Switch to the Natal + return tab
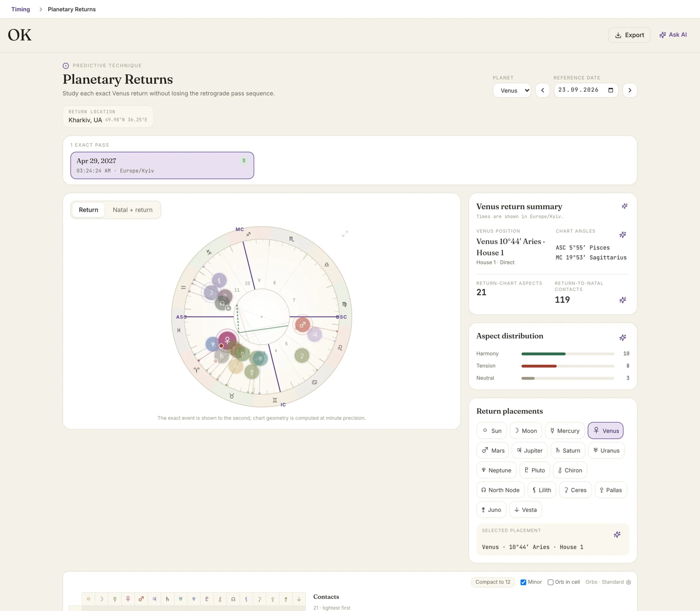This screenshot has height=611, width=700. pyautogui.click(x=133, y=210)
